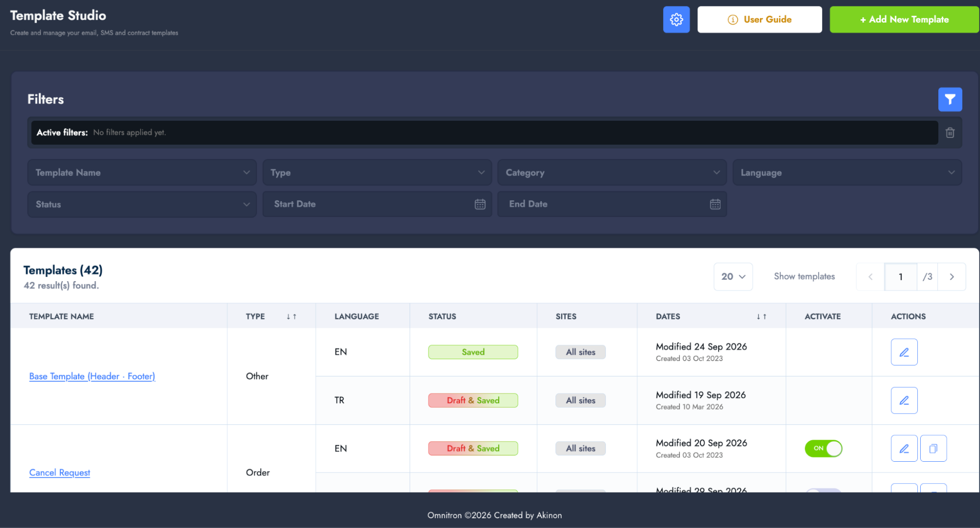Sort by Type column arrows
The height and width of the screenshot is (528, 980).
[x=291, y=317]
